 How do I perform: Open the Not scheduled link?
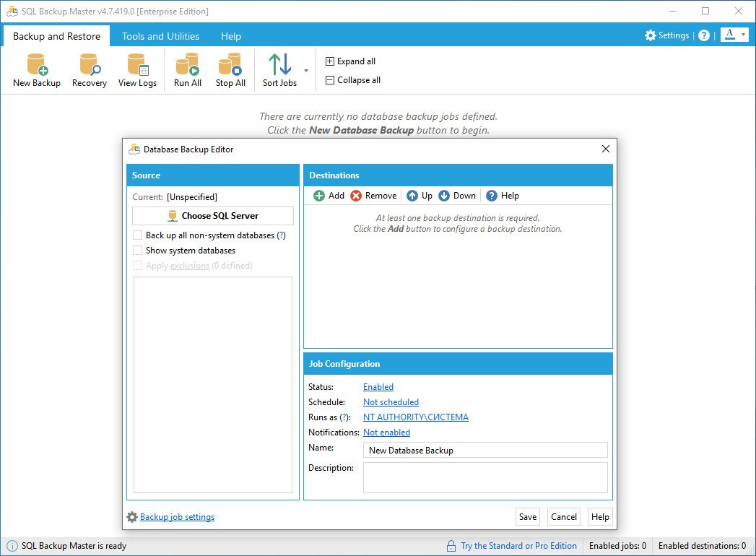click(391, 402)
